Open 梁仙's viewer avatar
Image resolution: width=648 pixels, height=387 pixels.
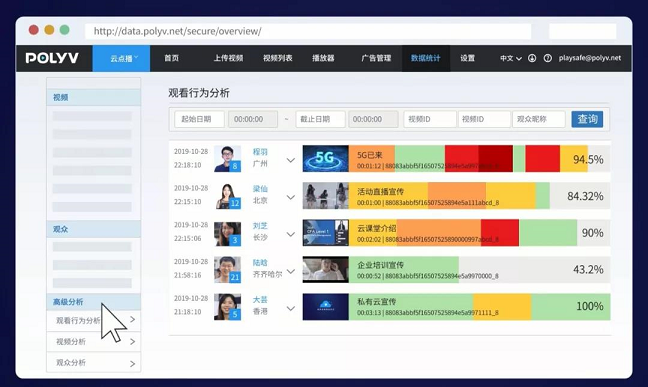(x=227, y=196)
